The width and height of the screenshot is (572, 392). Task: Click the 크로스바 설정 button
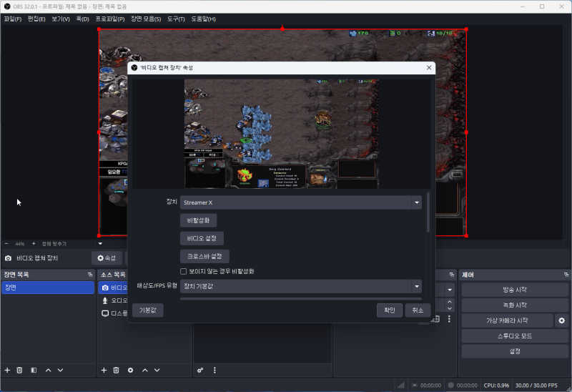(x=204, y=256)
